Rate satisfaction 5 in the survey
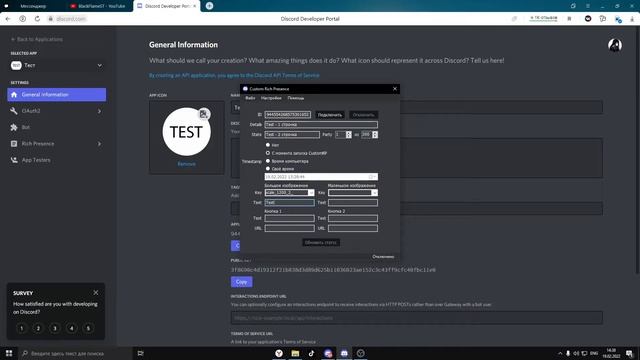The height and width of the screenshot is (360, 640). tap(88, 328)
